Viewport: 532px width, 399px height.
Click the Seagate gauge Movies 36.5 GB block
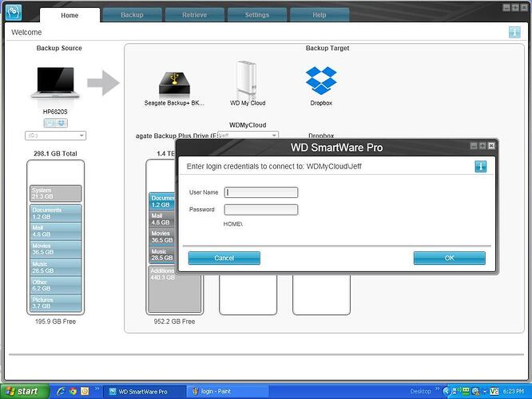[x=162, y=237]
